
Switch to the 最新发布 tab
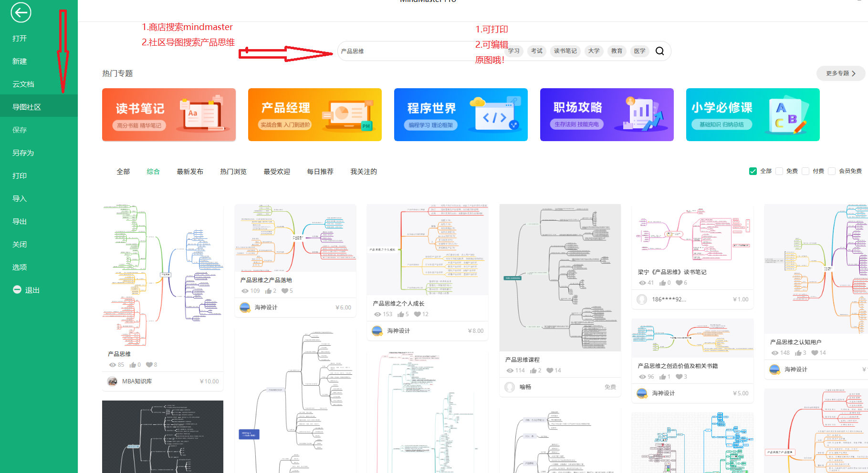pos(190,172)
